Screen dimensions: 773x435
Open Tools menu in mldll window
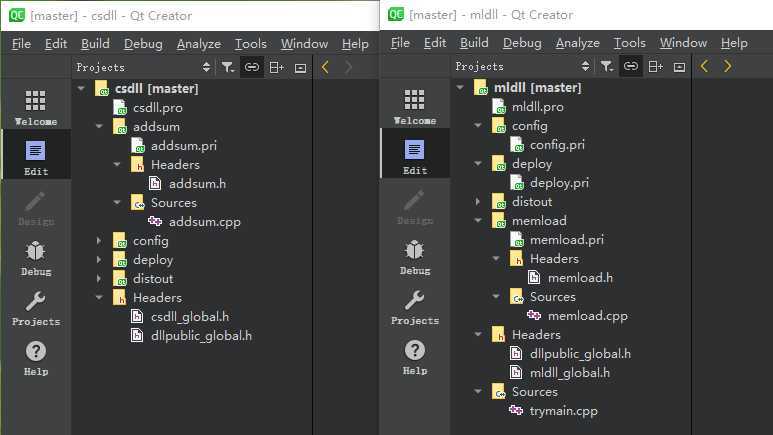point(629,43)
